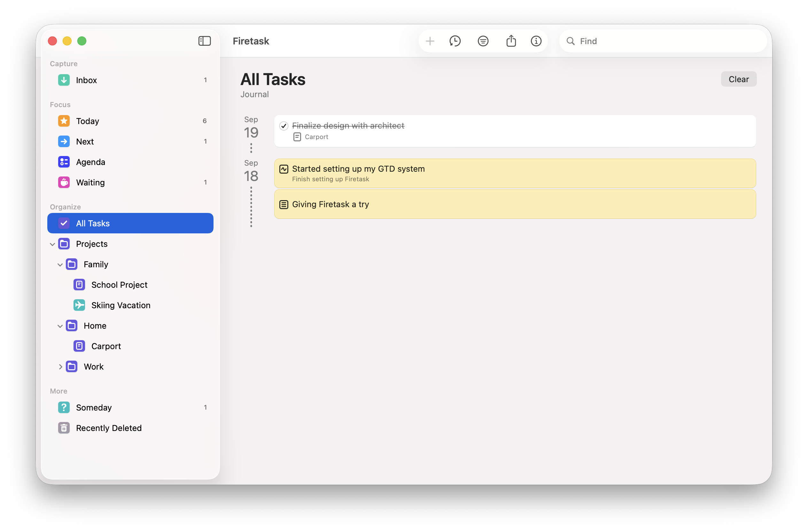Open the Waiting list
808x532 pixels.
[x=90, y=182]
